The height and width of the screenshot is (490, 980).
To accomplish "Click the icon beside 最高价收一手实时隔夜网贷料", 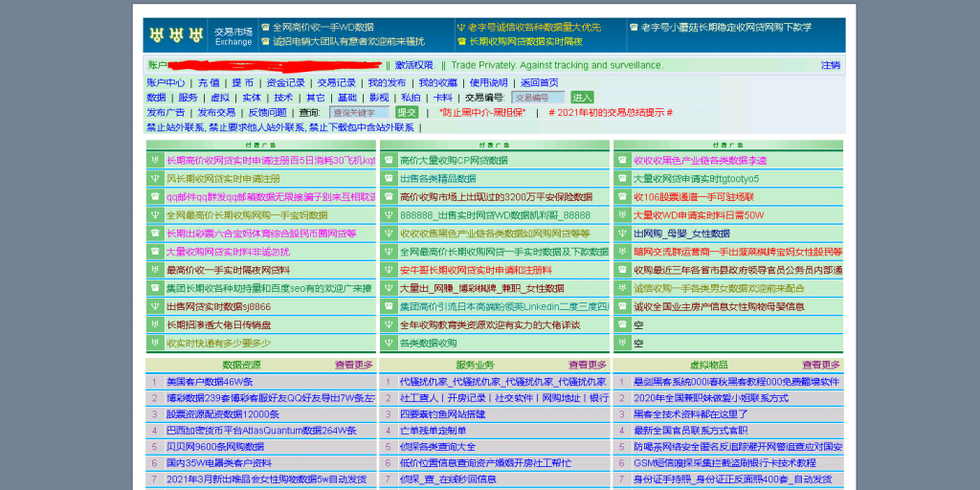I will (x=154, y=270).
